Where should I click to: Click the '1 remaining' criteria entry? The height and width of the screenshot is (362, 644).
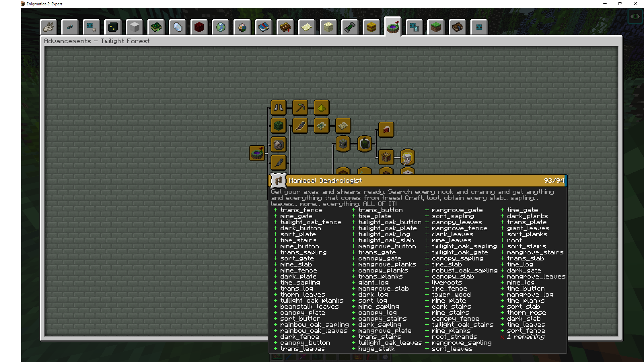point(526,337)
